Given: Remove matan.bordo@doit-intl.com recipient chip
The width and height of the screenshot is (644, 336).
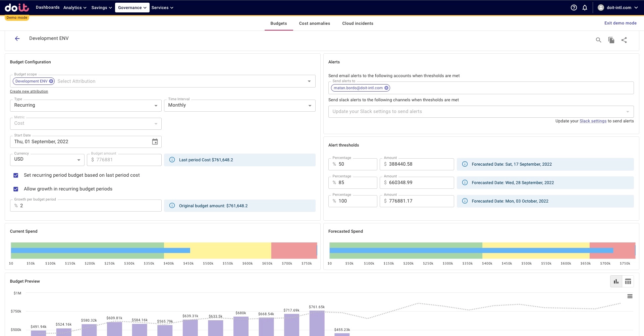Looking at the screenshot, I should [x=386, y=88].
